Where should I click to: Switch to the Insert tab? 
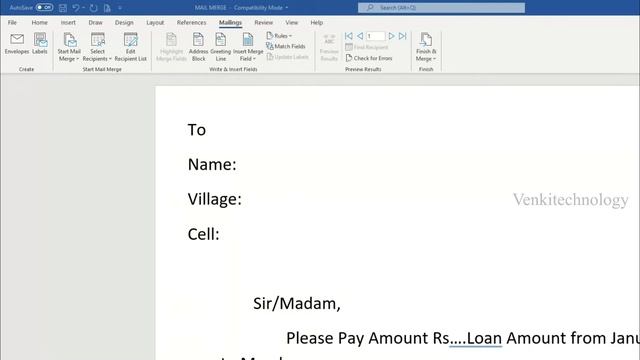(x=68, y=22)
